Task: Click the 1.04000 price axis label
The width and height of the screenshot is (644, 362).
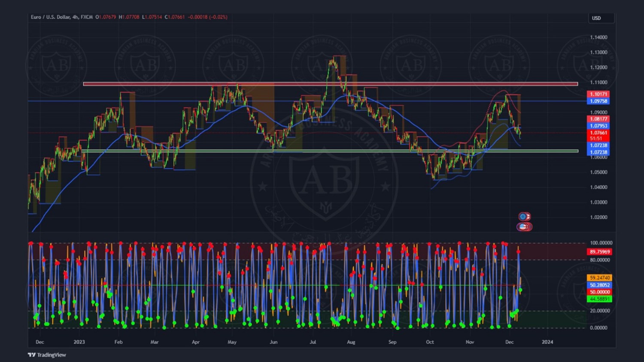Action: click(598, 187)
